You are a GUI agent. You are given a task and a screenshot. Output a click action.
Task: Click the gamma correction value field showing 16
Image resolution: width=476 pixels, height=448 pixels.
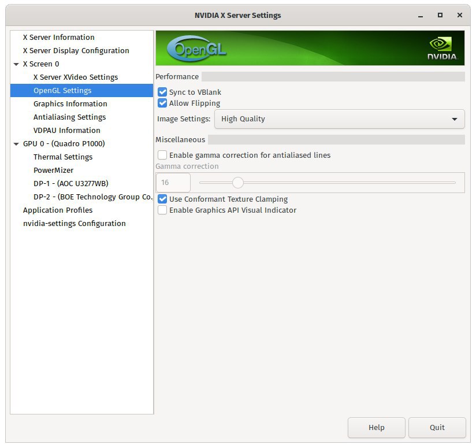[x=173, y=183]
